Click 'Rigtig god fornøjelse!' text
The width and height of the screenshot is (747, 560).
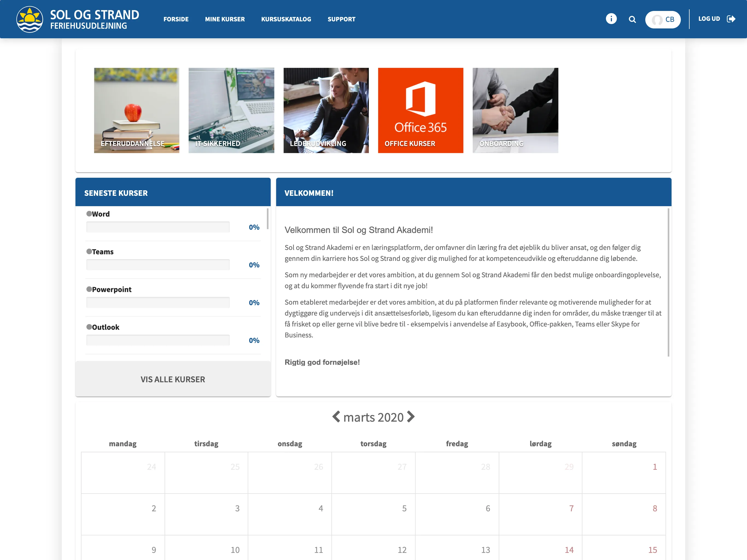[x=322, y=362]
